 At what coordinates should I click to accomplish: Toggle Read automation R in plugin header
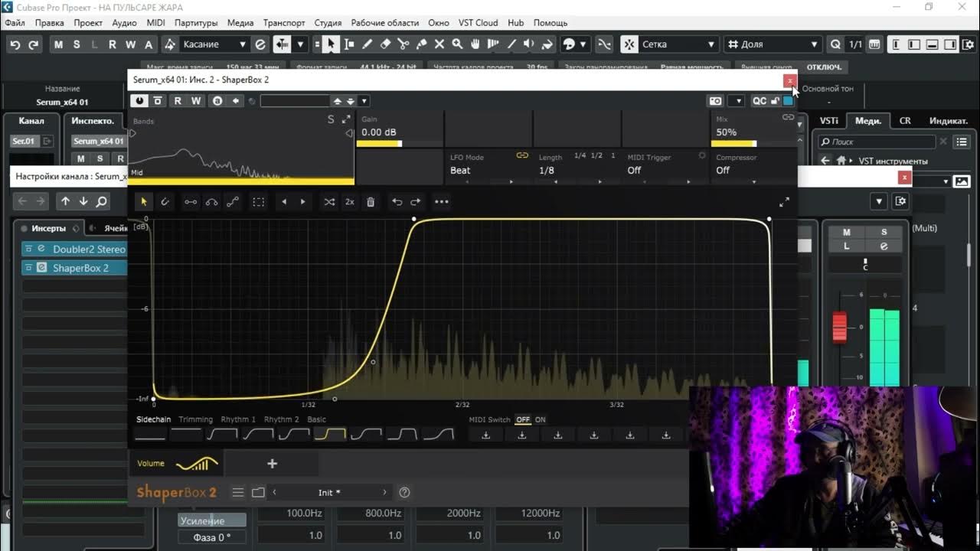[178, 101]
